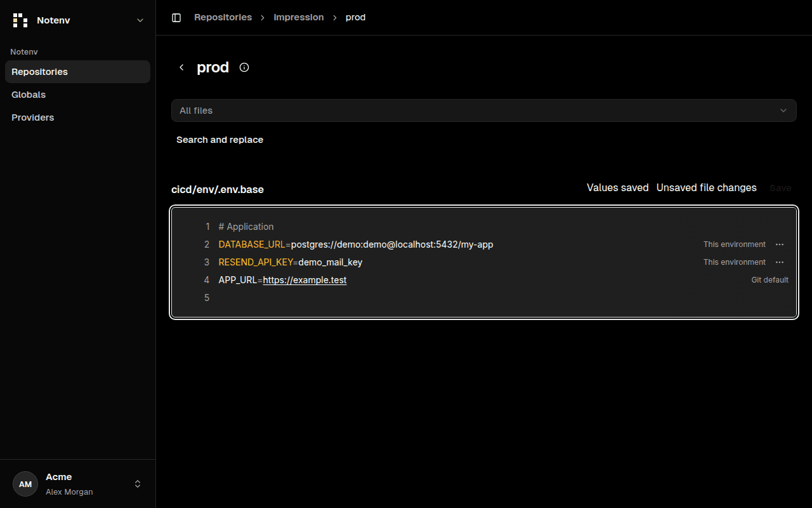Screen dimensions: 812x508
Task: Expand the Acme account switcher arrows
Action: point(138,484)
